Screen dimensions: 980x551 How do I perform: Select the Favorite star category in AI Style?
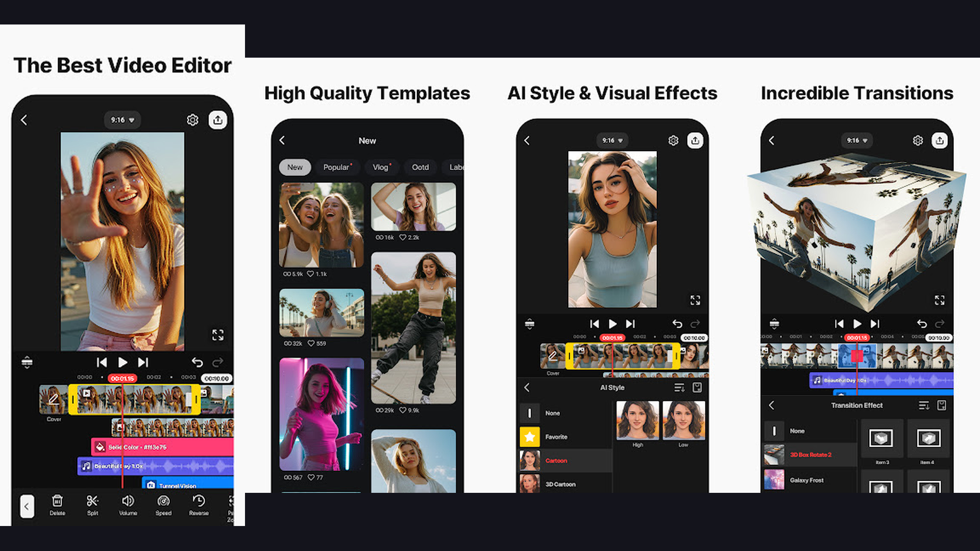529,437
